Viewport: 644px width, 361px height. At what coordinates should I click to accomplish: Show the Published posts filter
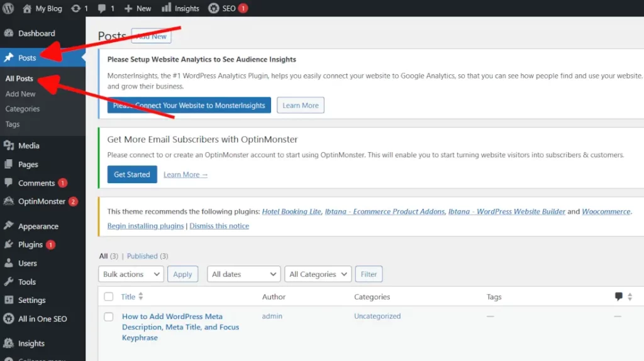[142, 256]
